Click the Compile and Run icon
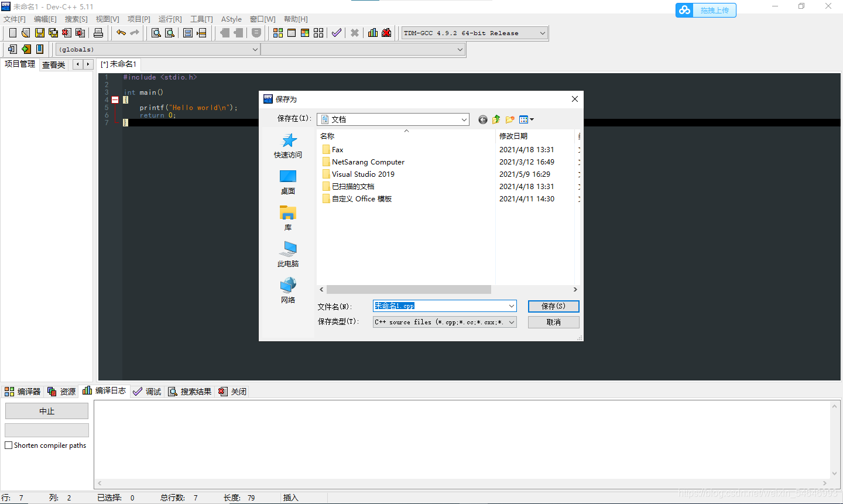This screenshot has height=504, width=843. (305, 33)
